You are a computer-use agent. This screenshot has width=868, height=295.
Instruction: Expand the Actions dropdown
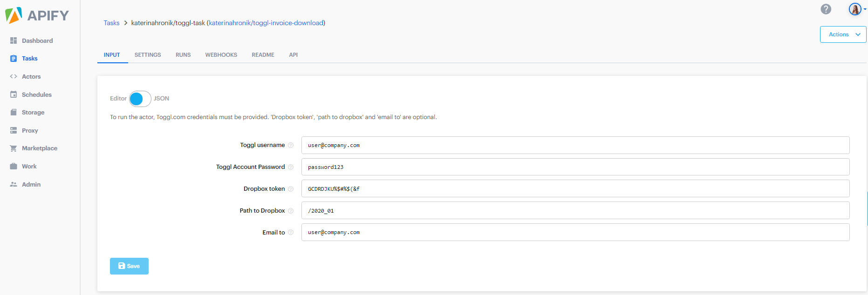click(843, 34)
